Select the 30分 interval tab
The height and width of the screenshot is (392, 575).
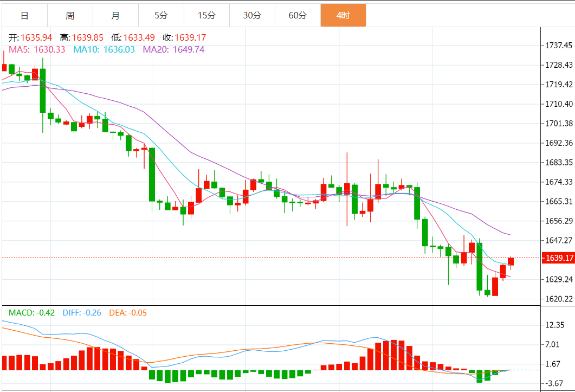pyautogui.click(x=252, y=15)
